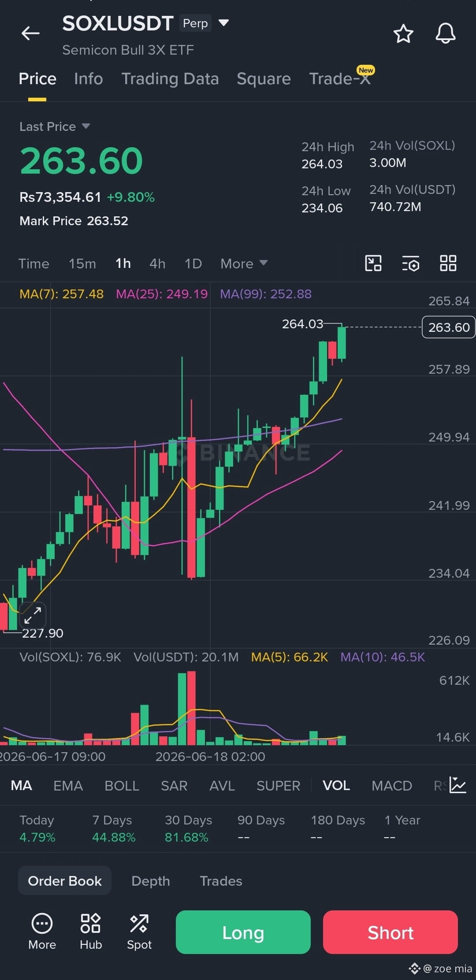The width and height of the screenshot is (476, 980).
Task: Tap the back arrow icon
Action: click(30, 33)
